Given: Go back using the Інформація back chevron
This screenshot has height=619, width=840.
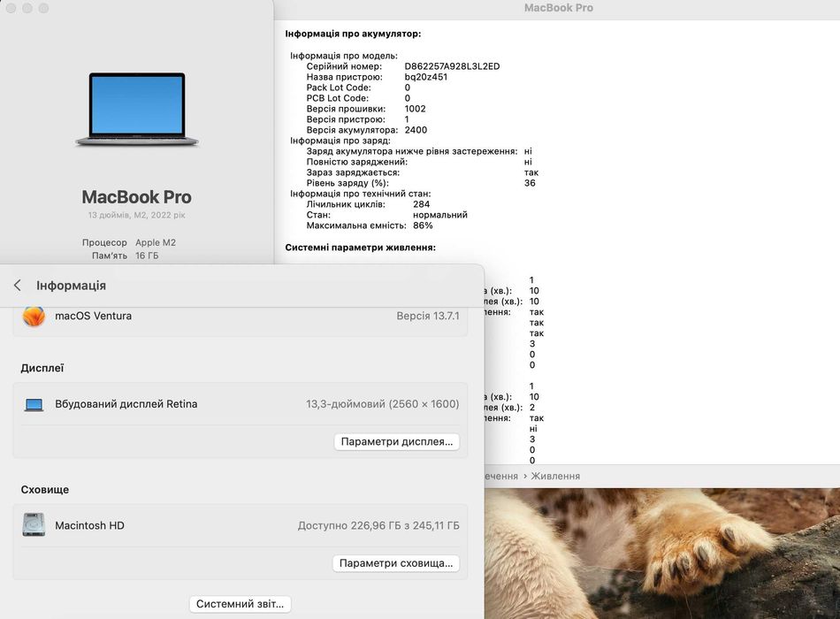Looking at the screenshot, I should [18, 285].
